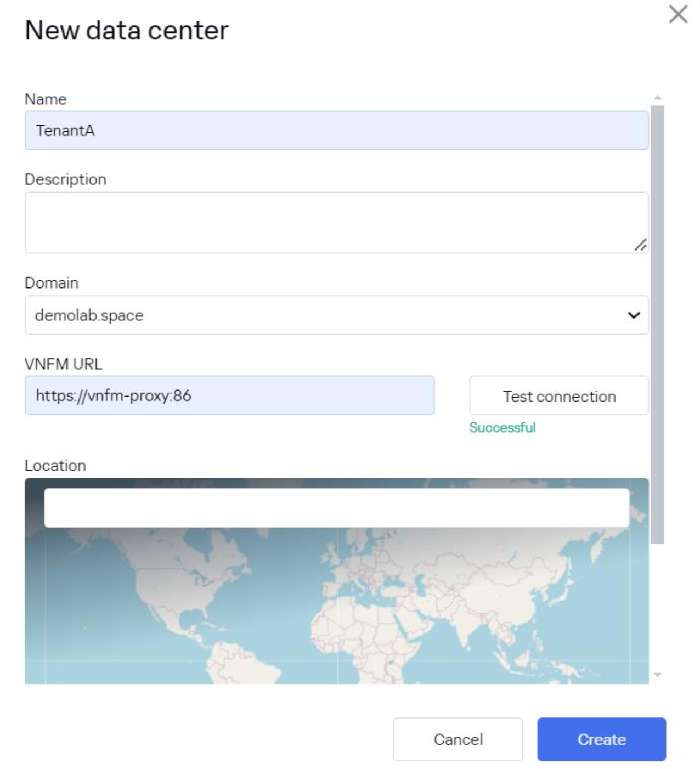The image size is (700, 769).
Task: Click the VNFM URL input field
Action: coord(229,395)
